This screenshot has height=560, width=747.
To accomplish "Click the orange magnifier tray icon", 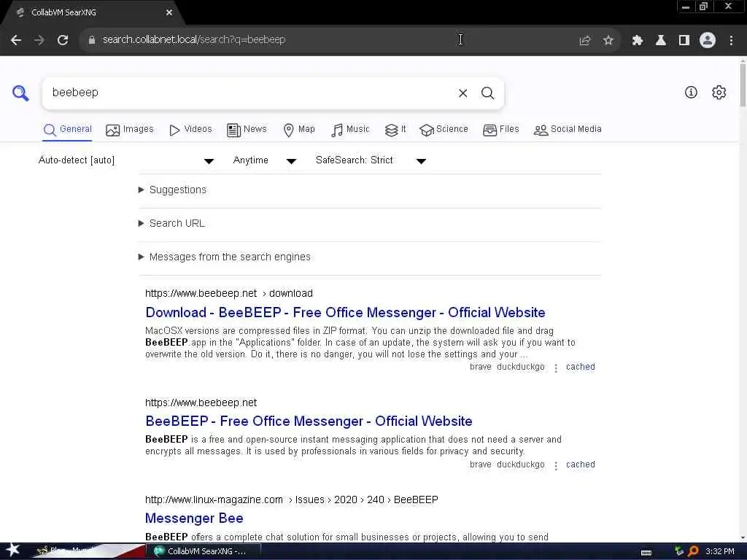I will (x=693, y=551).
